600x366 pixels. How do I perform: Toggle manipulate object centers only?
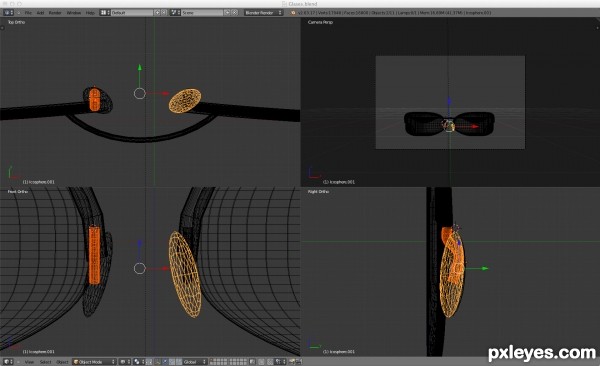point(149,362)
